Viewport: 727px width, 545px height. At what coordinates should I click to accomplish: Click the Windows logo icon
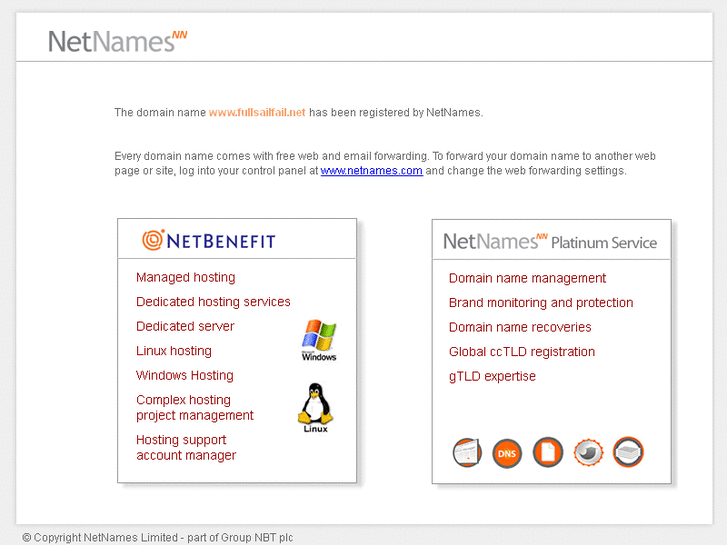(x=319, y=340)
